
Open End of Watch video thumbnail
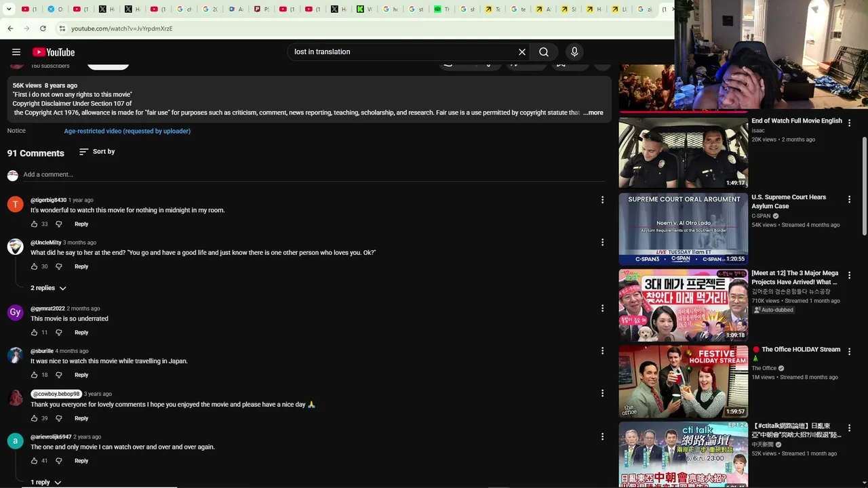[x=683, y=152]
